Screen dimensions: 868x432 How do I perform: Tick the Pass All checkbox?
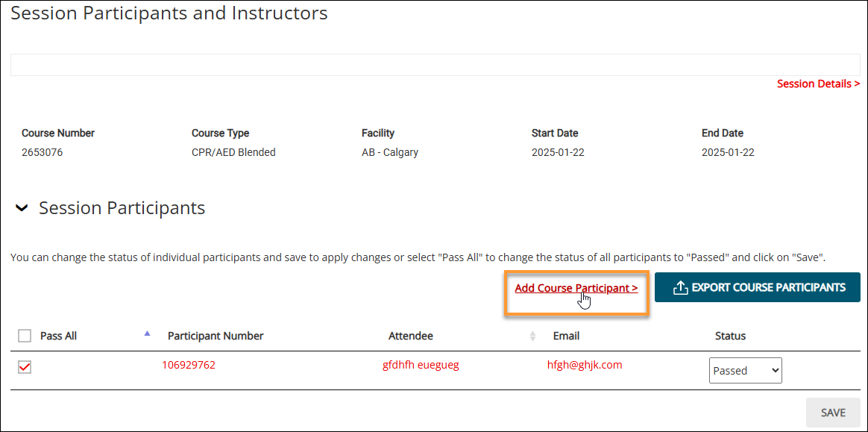click(x=25, y=336)
